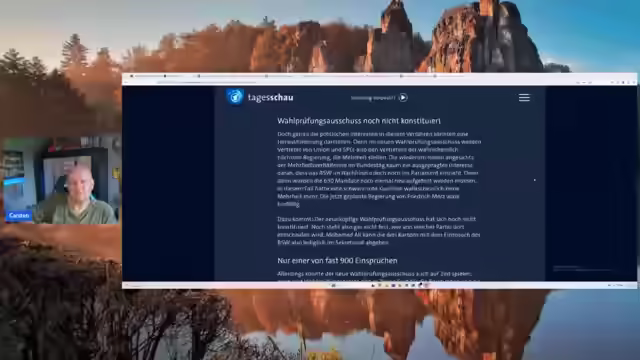This screenshot has width=640, height=360.
Task: Play the 'Sendung verpasst?' video button
Action: (403, 98)
